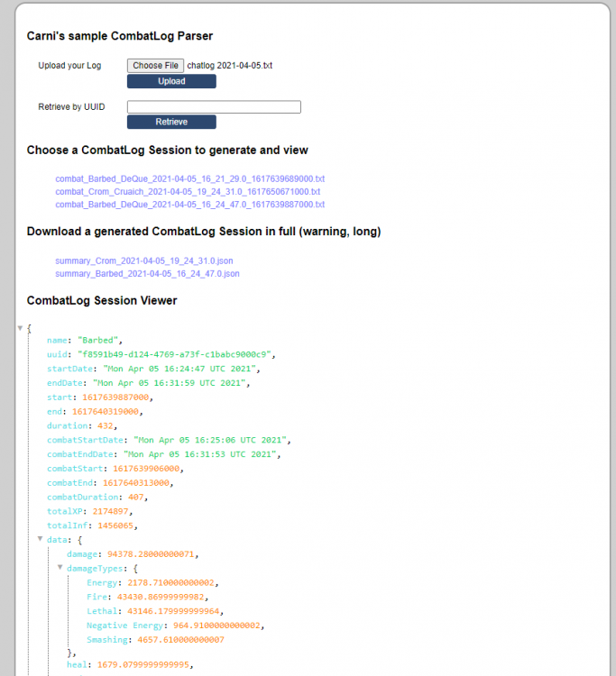The width and height of the screenshot is (616, 676).
Task: Open the combat_Crom_Cruaich session link
Action: point(187,192)
